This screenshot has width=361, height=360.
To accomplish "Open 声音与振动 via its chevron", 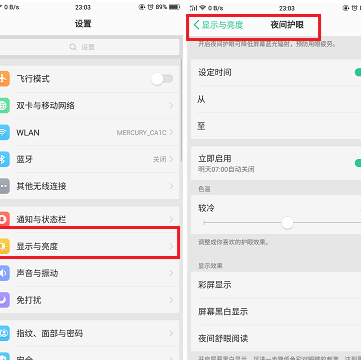I will pos(171,273).
